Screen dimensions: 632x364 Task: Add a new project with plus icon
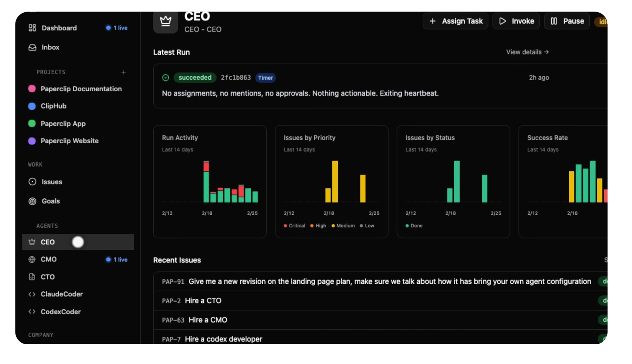click(124, 72)
